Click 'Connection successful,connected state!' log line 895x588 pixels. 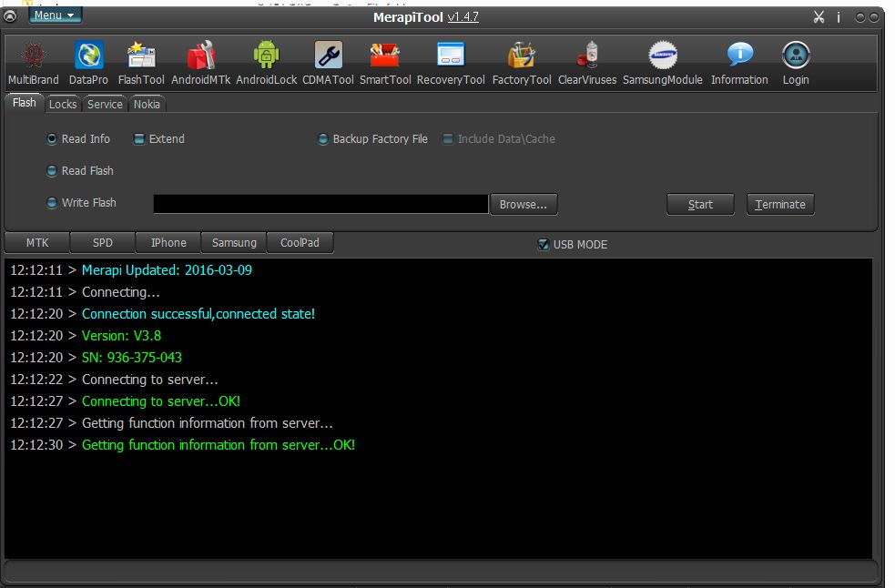point(198,314)
